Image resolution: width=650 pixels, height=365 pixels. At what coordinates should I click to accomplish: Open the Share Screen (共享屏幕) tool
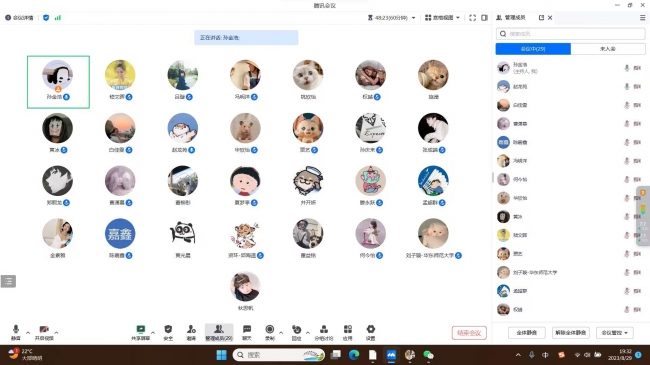(141, 332)
